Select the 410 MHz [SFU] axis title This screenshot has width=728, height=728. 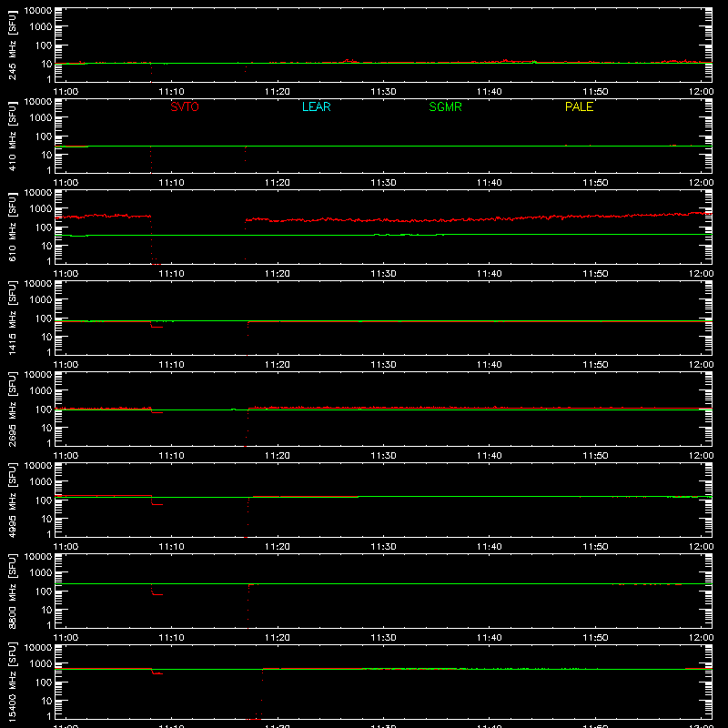point(13,137)
